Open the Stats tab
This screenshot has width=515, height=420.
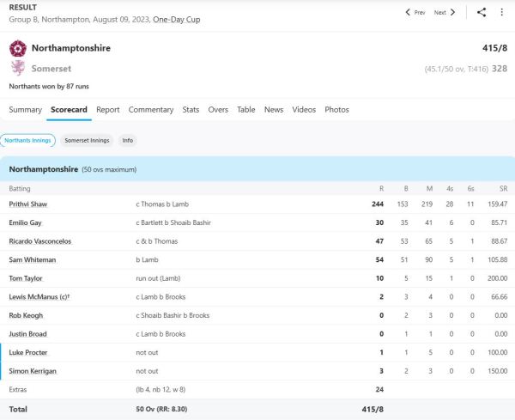point(191,110)
